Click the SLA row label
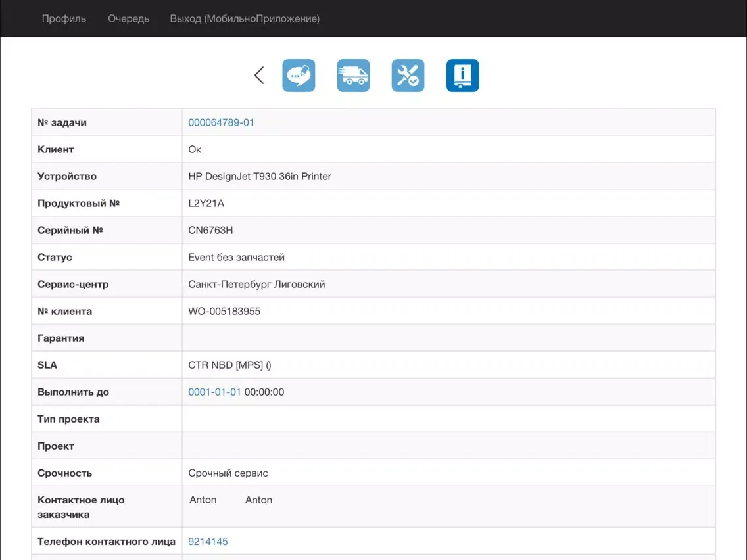747x560 pixels. click(47, 365)
